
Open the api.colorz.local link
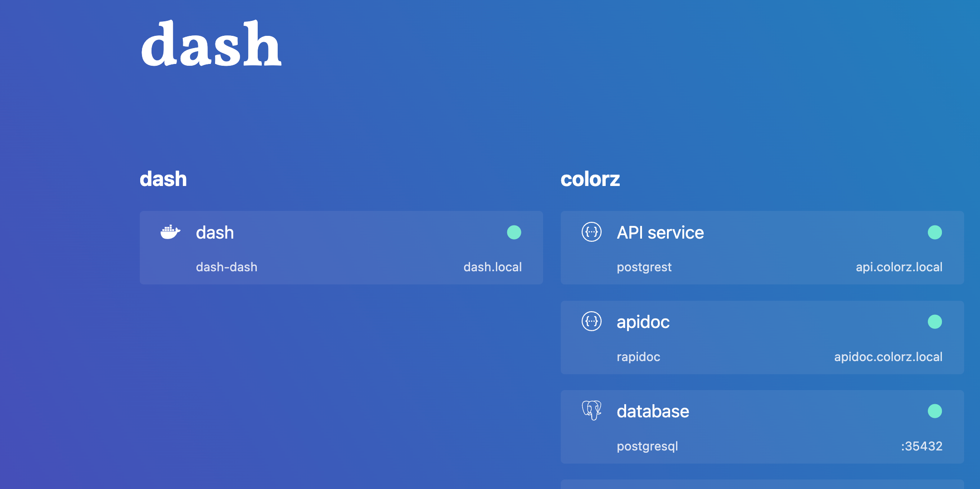[x=899, y=267]
